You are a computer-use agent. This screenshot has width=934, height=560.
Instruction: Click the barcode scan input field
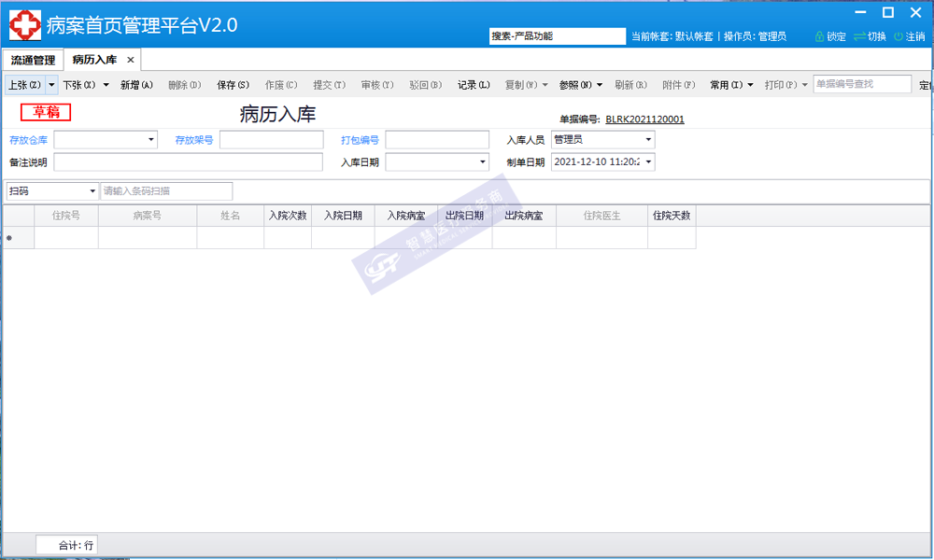coord(166,191)
